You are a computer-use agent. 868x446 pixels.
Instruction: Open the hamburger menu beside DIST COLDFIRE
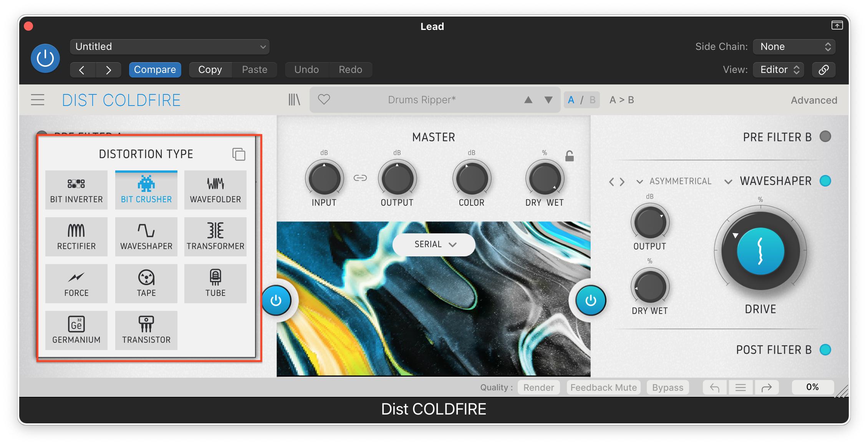click(x=38, y=100)
